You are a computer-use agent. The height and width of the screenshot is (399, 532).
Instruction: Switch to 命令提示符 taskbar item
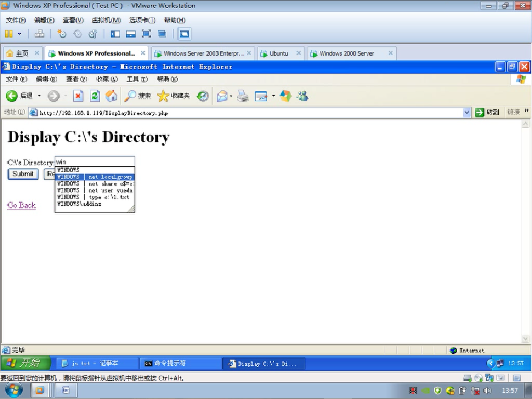(x=180, y=363)
